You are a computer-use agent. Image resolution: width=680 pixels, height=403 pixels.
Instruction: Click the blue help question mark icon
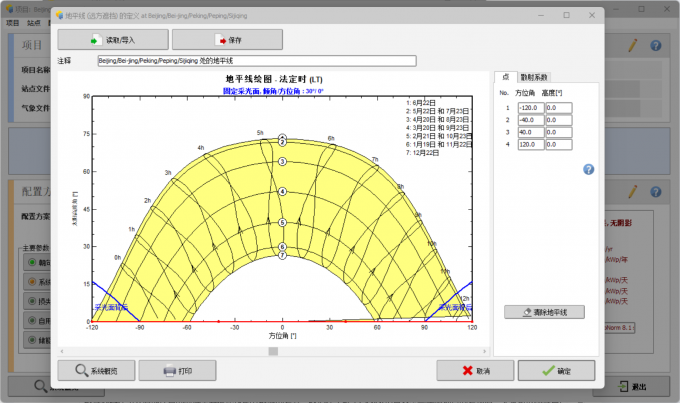(x=588, y=169)
